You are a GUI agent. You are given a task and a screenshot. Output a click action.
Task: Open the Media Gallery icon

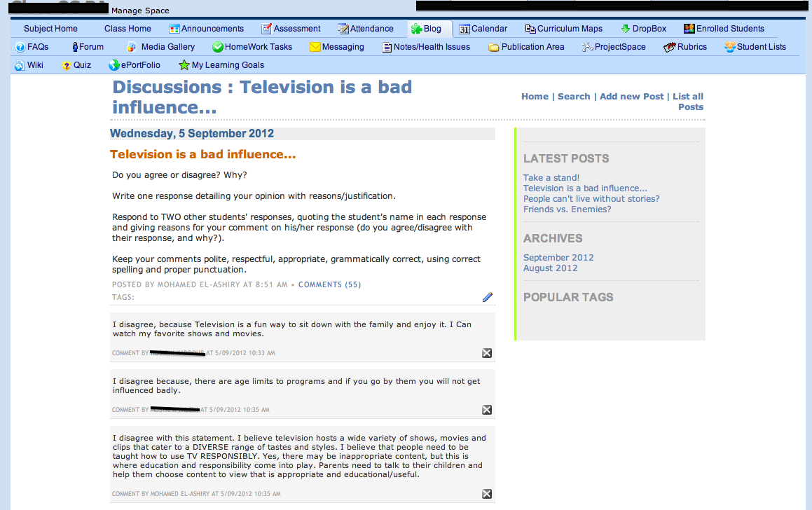tap(131, 47)
